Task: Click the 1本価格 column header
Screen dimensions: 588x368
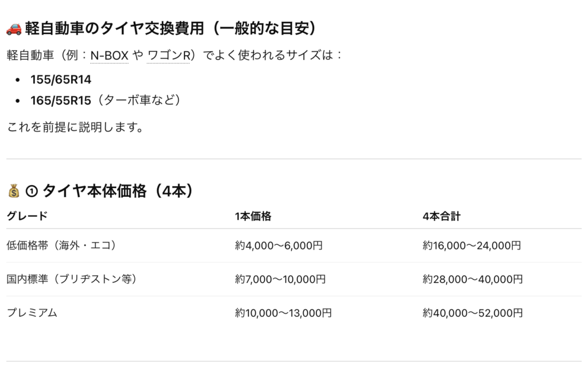Action: (253, 217)
